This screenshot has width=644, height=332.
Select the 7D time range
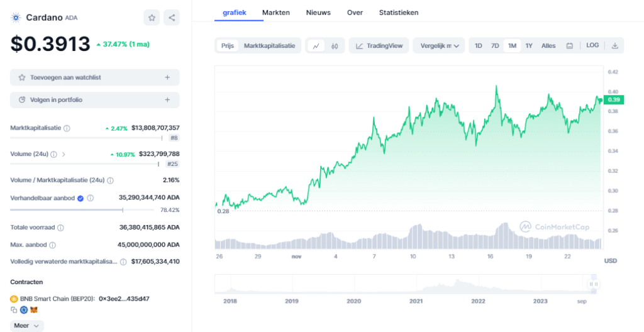tap(495, 46)
